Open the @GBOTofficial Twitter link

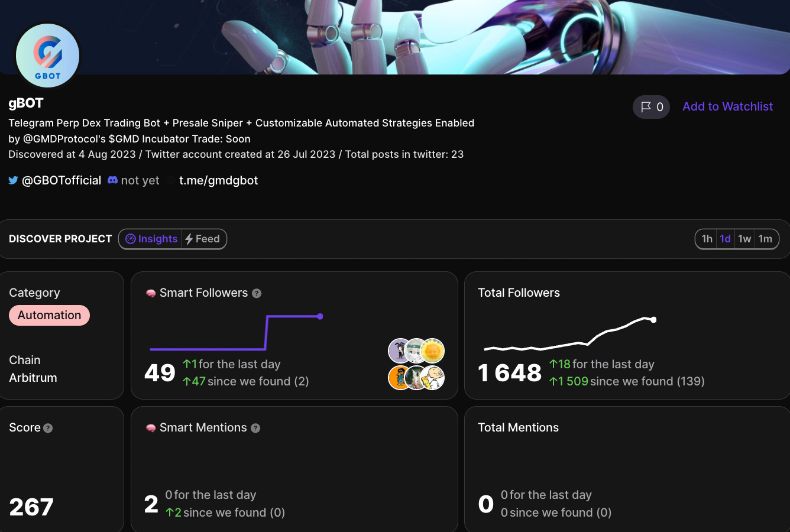(x=61, y=180)
